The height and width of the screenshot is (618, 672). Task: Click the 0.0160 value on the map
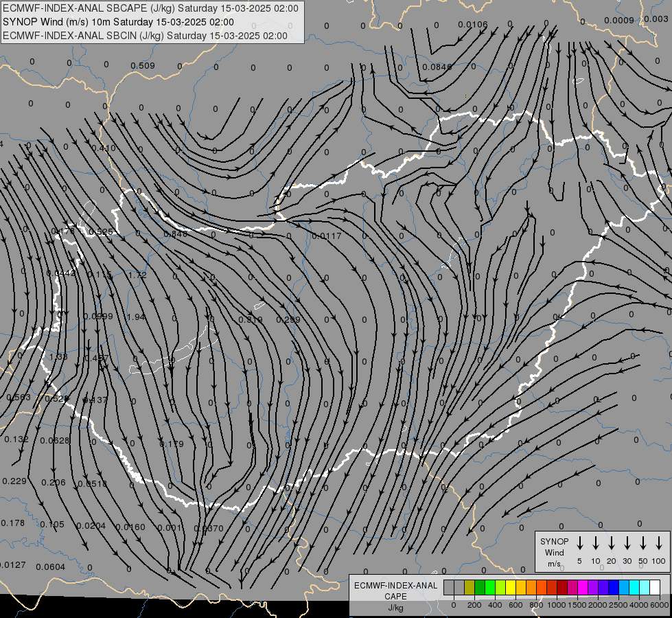coord(130,527)
